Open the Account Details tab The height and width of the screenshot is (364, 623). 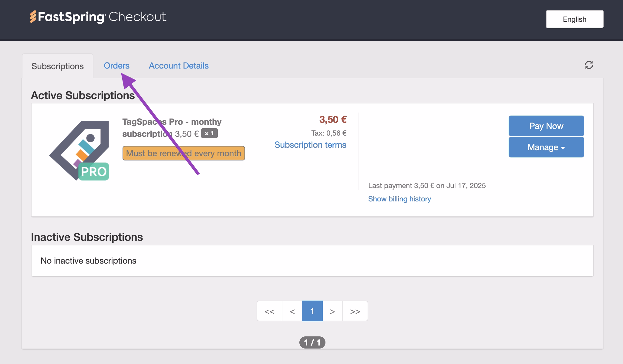coord(178,66)
